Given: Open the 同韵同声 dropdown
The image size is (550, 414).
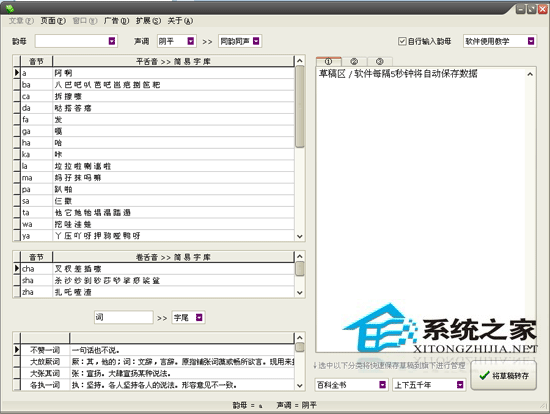Looking at the screenshot, I should click(256, 41).
